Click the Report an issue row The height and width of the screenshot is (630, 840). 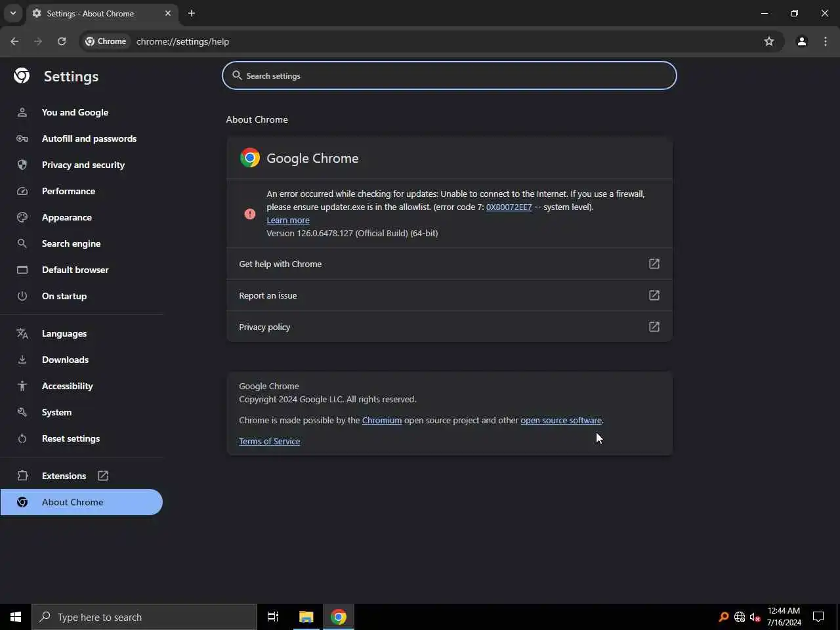(x=450, y=295)
